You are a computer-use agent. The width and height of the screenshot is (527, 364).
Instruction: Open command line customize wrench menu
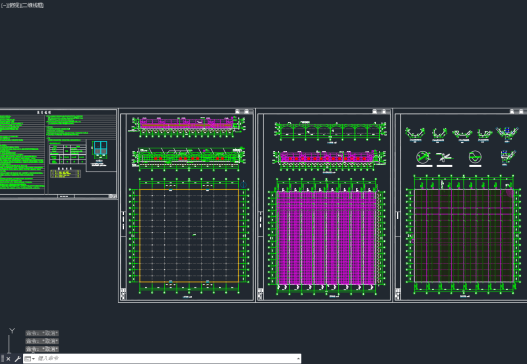pos(17,359)
